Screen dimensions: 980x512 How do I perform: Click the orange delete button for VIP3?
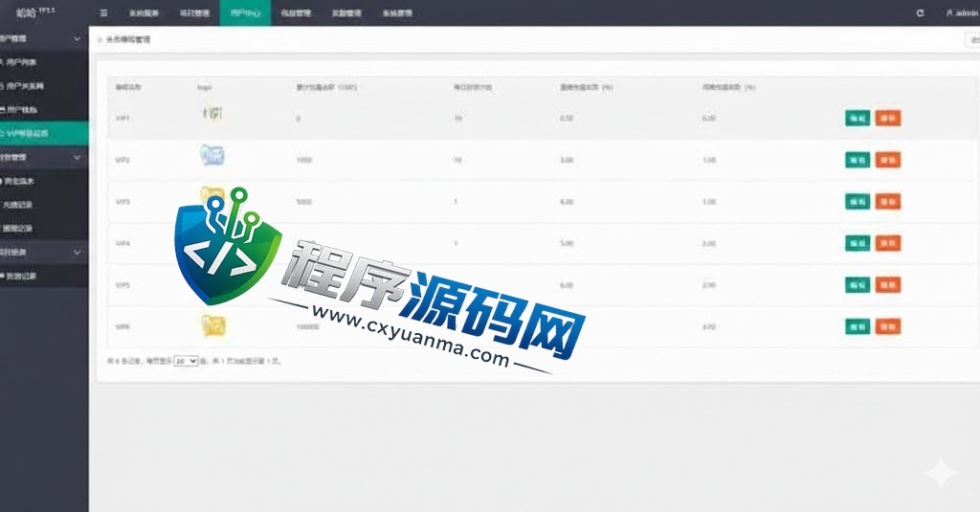887,201
